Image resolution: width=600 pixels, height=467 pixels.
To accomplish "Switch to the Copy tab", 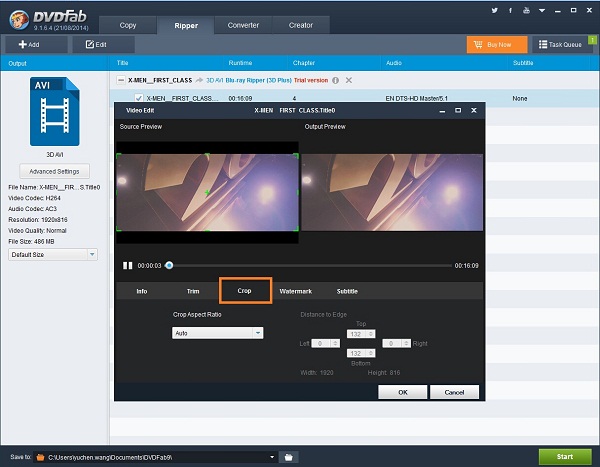I will click(x=128, y=25).
